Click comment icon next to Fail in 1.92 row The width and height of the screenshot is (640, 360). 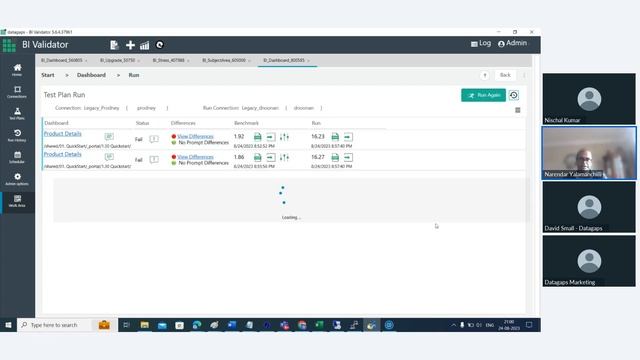(x=154, y=139)
